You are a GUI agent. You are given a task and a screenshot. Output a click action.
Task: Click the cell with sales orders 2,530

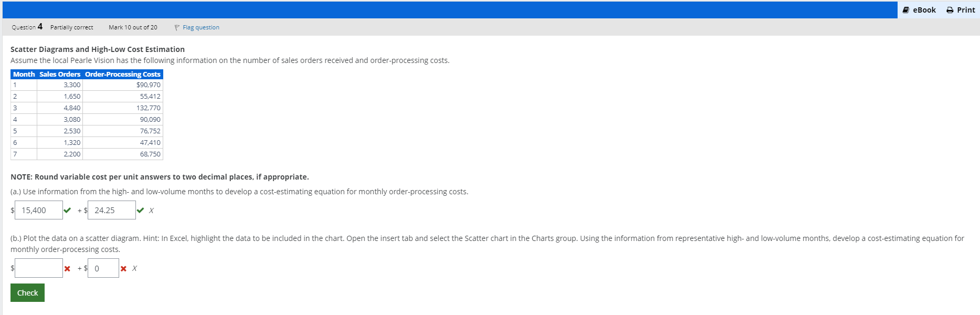point(60,131)
